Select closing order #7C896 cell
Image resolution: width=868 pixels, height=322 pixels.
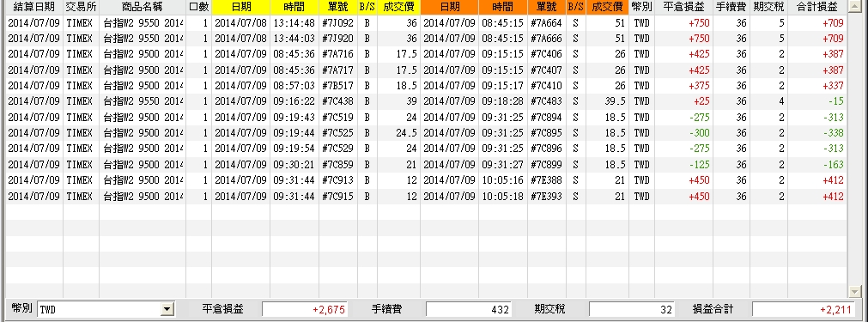click(x=546, y=149)
